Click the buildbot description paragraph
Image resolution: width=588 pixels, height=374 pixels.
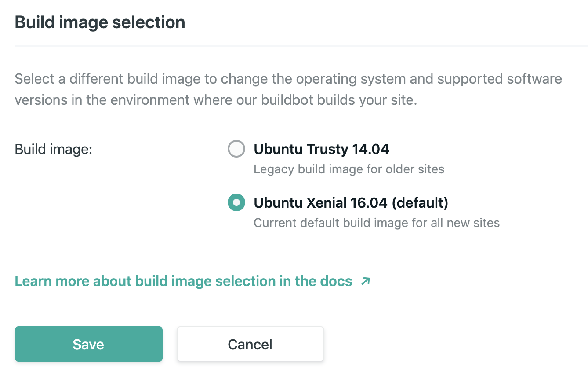tap(288, 89)
